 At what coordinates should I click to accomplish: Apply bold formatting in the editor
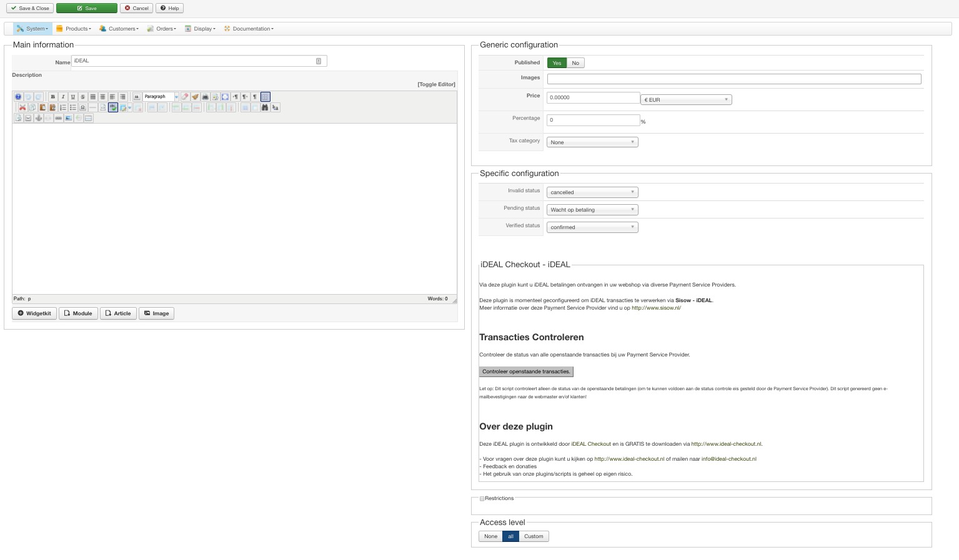(53, 97)
